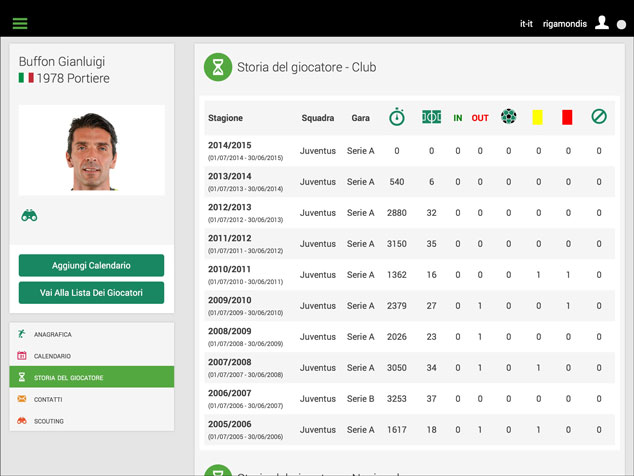Select the 2013/2014 season row

click(409, 182)
